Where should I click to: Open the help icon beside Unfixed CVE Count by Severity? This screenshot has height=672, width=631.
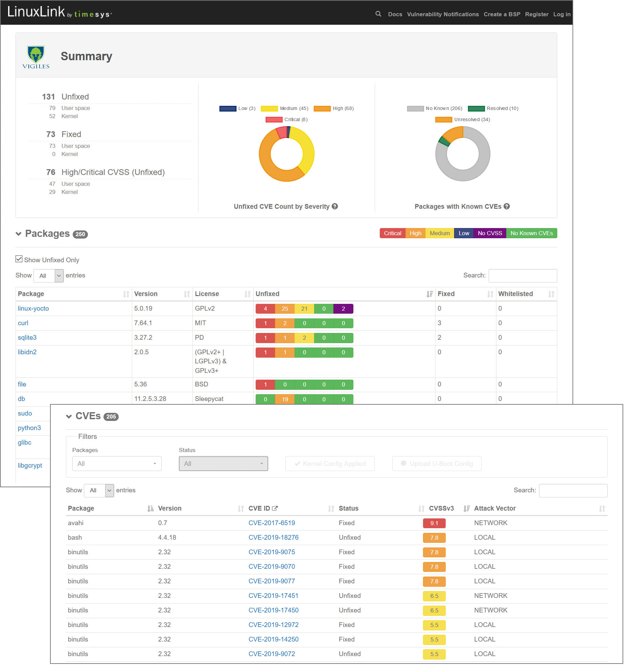click(335, 206)
